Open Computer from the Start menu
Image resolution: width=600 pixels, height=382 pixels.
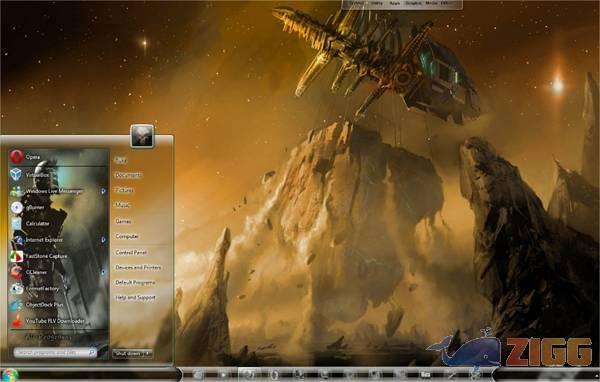click(127, 237)
